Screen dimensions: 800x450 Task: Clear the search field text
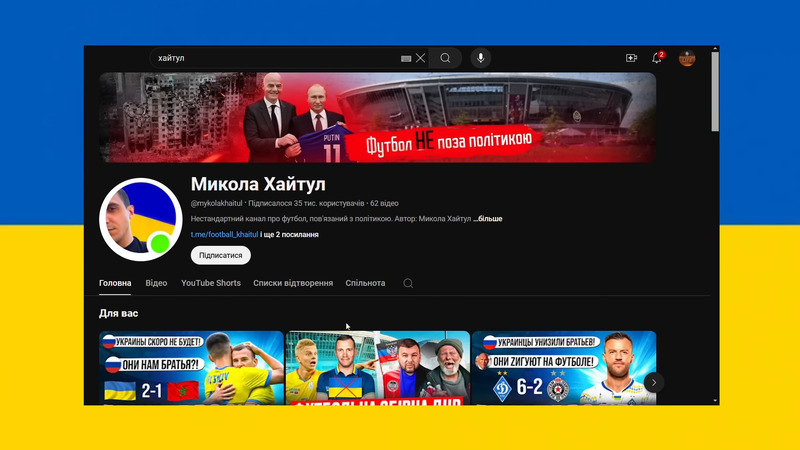[421, 58]
